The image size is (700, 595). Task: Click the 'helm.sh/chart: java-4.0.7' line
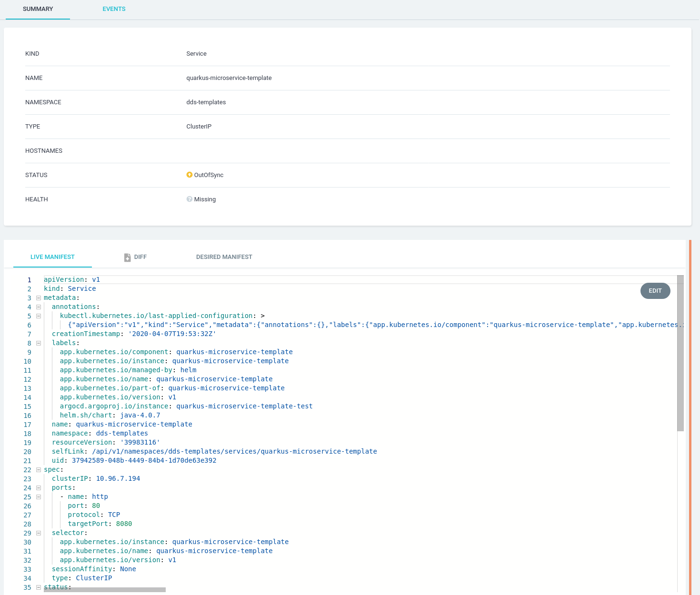pos(110,416)
